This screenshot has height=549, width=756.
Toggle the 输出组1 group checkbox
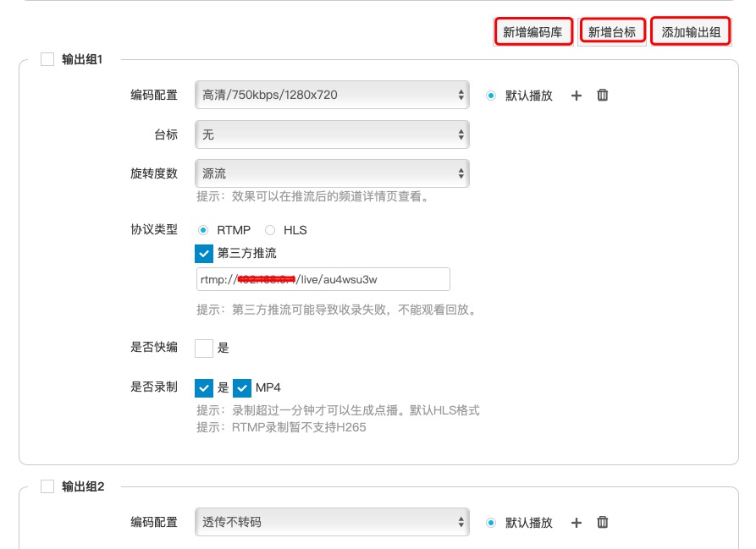point(47,59)
